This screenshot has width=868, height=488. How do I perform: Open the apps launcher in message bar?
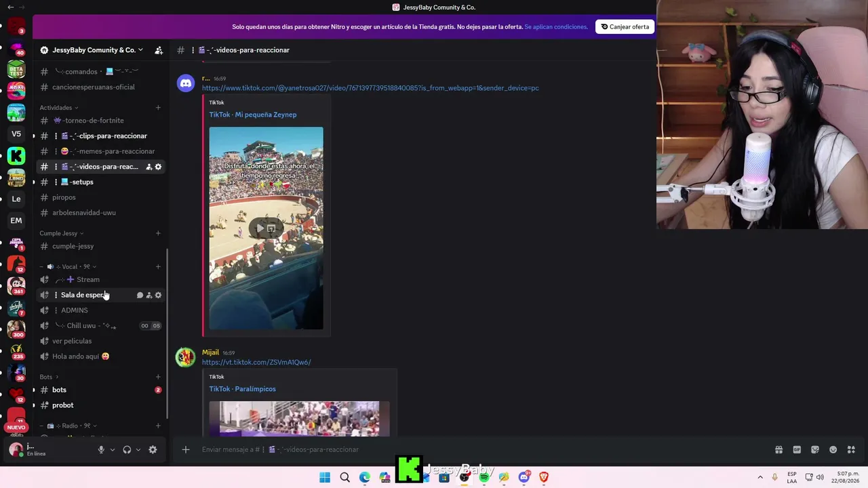pos(852,449)
